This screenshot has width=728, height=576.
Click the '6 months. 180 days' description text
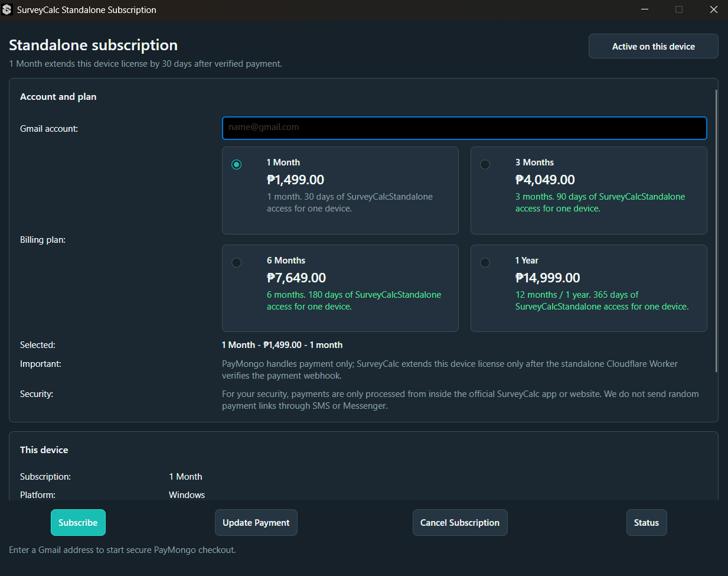pos(354,301)
